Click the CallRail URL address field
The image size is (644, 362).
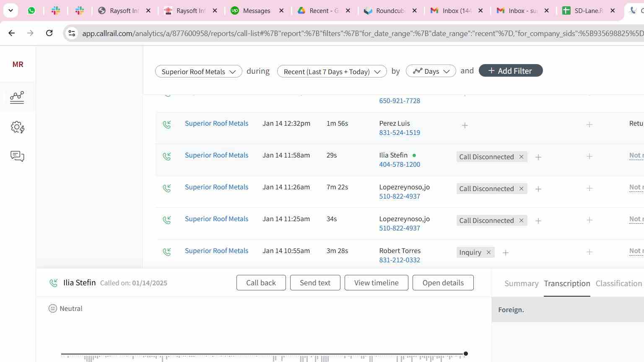(362, 33)
